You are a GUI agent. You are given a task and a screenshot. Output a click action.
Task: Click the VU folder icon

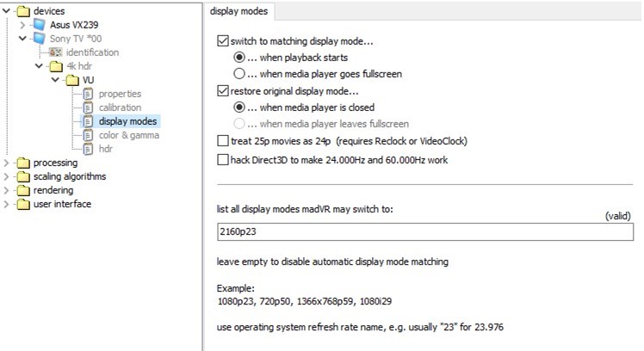pyautogui.click(x=72, y=80)
